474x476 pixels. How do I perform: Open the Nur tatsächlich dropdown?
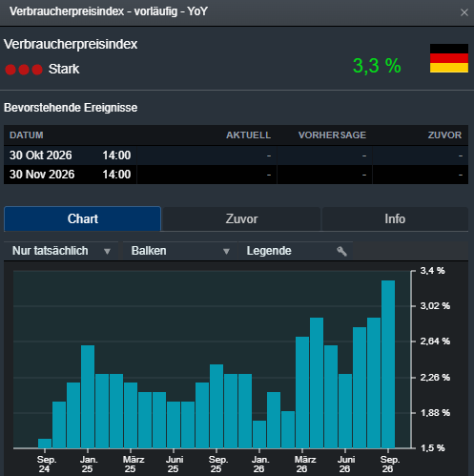tap(61, 251)
